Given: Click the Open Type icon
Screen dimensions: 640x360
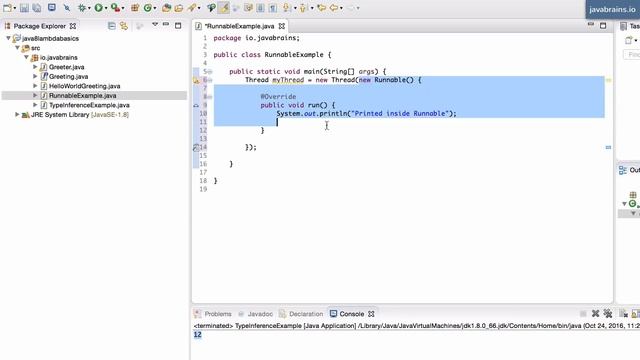Looking at the screenshot, I should coord(166,8).
